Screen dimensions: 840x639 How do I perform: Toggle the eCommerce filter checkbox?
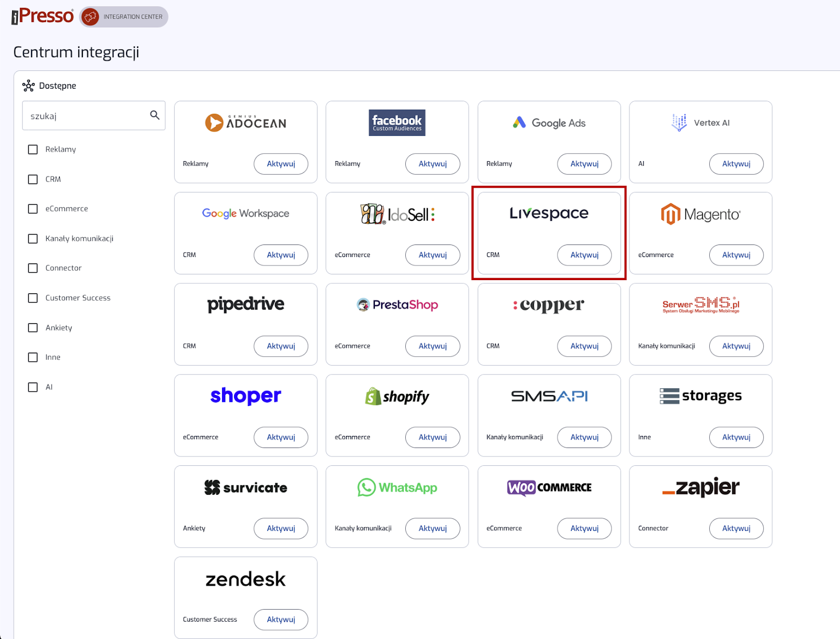[33, 209]
